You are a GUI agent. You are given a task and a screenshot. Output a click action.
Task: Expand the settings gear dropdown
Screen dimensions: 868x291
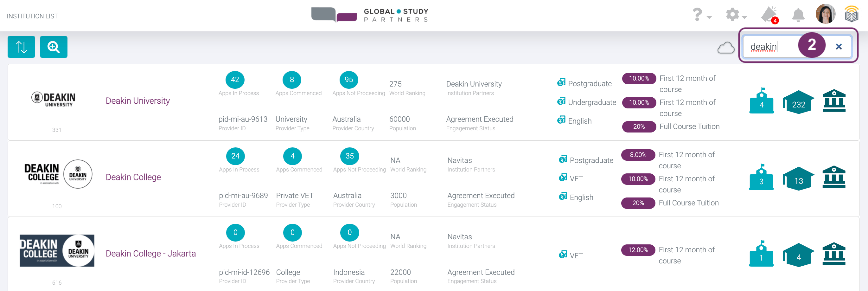736,15
